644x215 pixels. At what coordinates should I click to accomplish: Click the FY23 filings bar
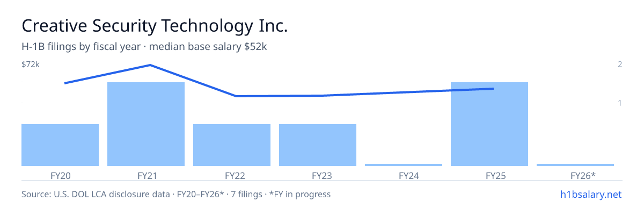(x=318, y=145)
